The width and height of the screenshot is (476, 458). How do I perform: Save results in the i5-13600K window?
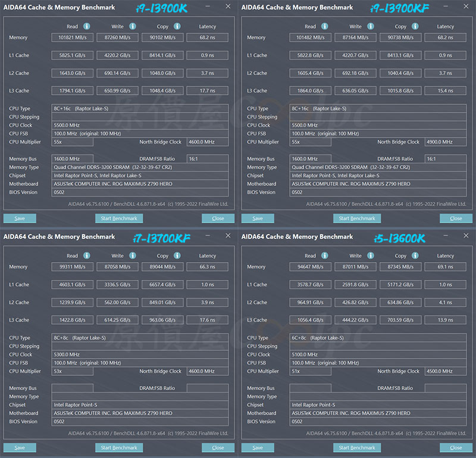pos(258,448)
